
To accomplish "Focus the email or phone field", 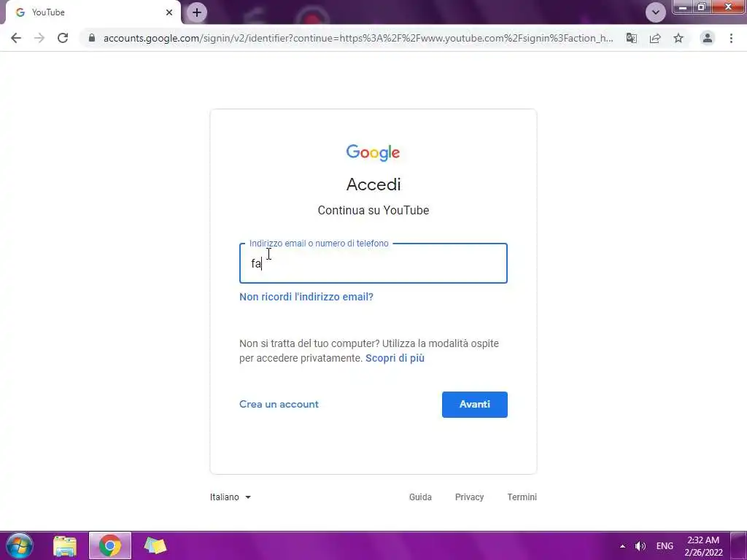I will 373,263.
